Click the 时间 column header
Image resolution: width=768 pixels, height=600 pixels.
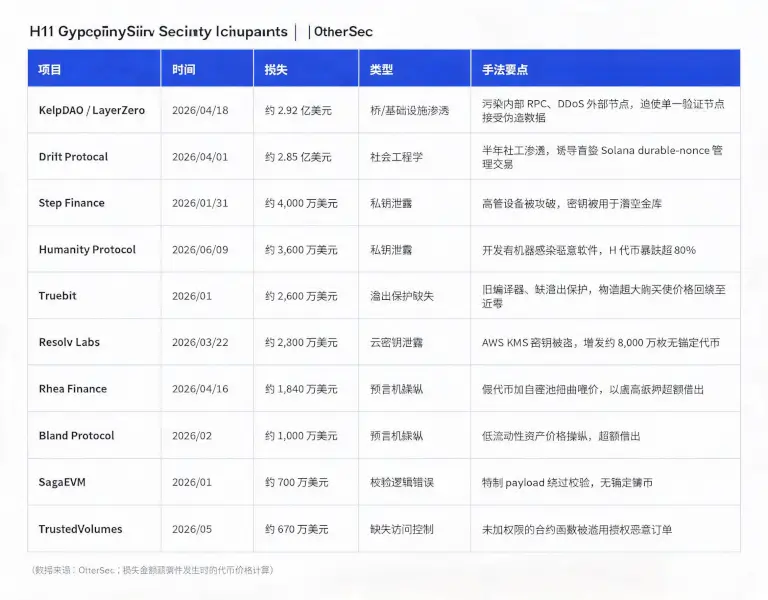tap(184, 70)
